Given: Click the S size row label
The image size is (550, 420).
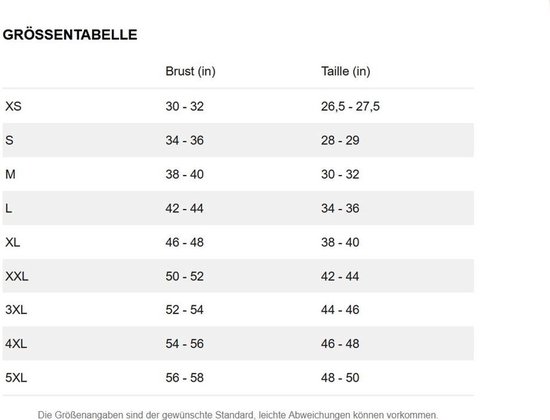Looking at the screenshot, I should (x=9, y=140).
